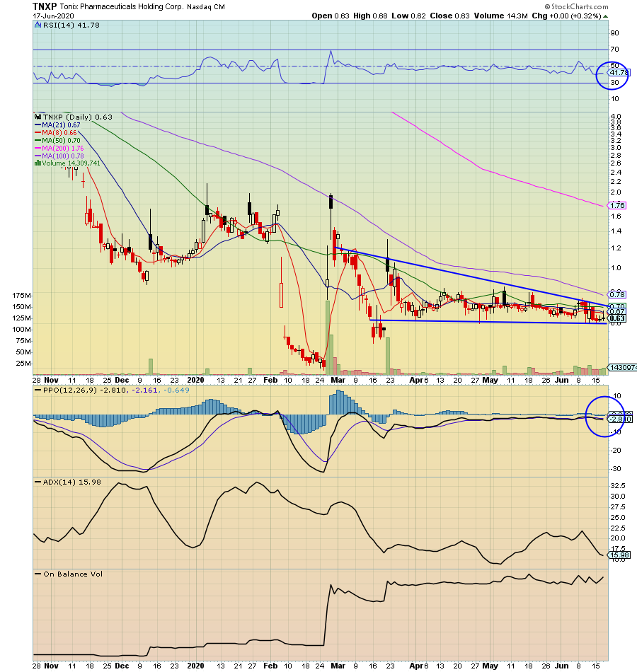Click the ADX(14) 15.98 legend label
The width and height of the screenshot is (637, 672).
pos(71,482)
